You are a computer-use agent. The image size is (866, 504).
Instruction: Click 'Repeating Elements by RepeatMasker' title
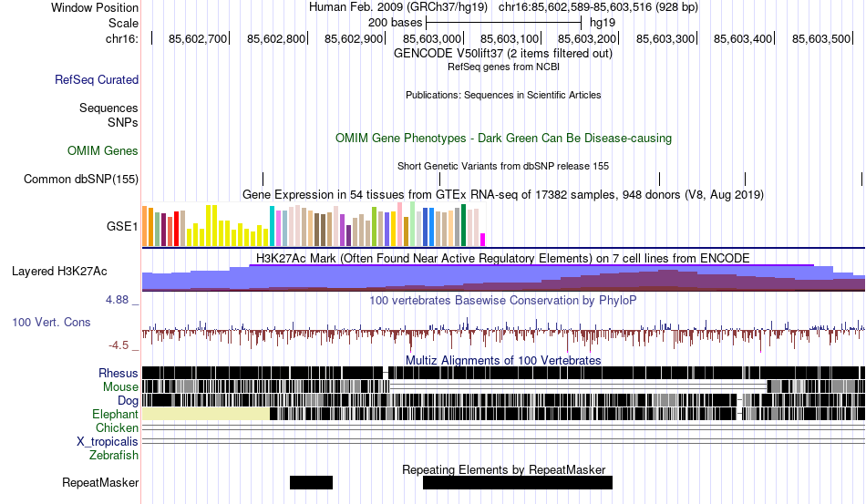pyautogui.click(x=504, y=469)
